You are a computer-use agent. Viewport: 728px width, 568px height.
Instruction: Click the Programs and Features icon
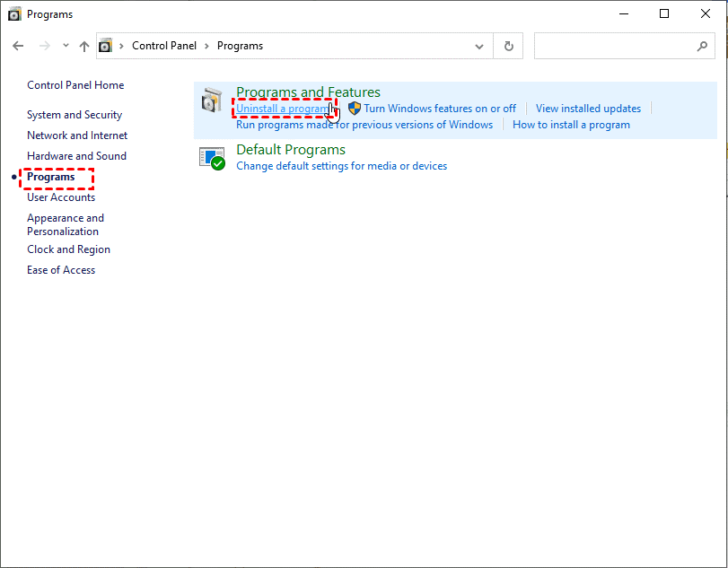pos(212,100)
